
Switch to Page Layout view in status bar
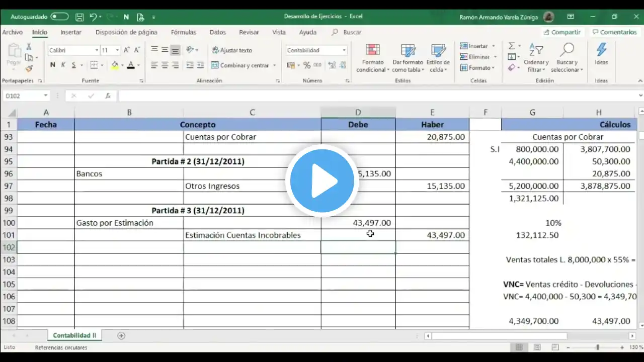(537, 347)
